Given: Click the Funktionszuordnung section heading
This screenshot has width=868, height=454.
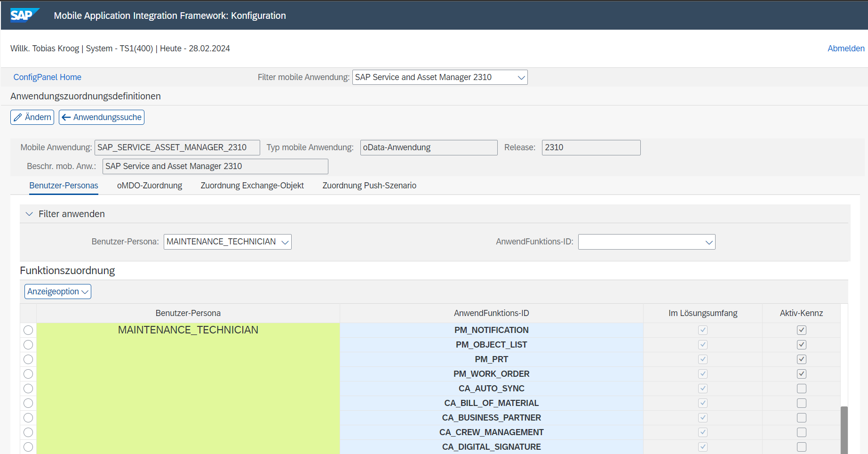Looking at the screenshot, I should pyautogui.click(x=67, y=271).
